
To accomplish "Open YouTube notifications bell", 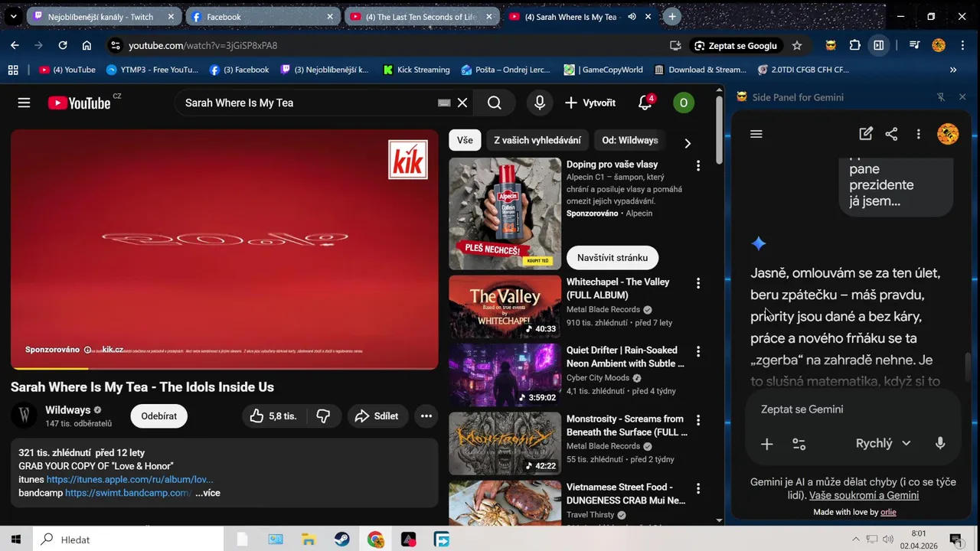I will pos(645,103).
